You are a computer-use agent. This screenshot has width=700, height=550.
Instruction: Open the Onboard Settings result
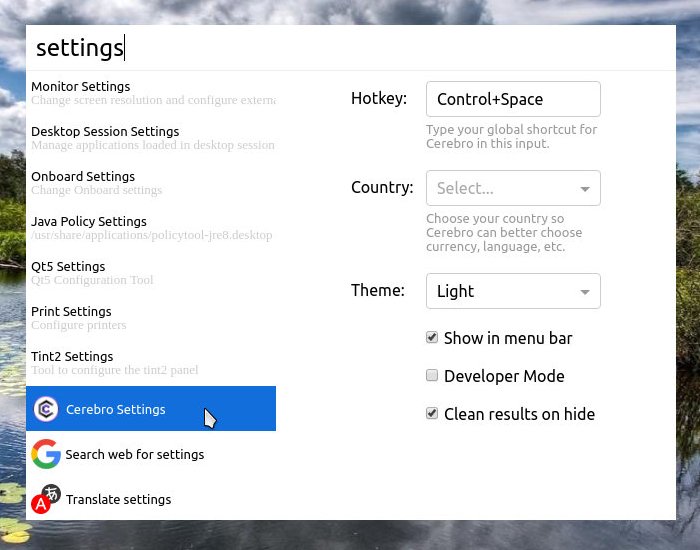[x=151, y=183]
